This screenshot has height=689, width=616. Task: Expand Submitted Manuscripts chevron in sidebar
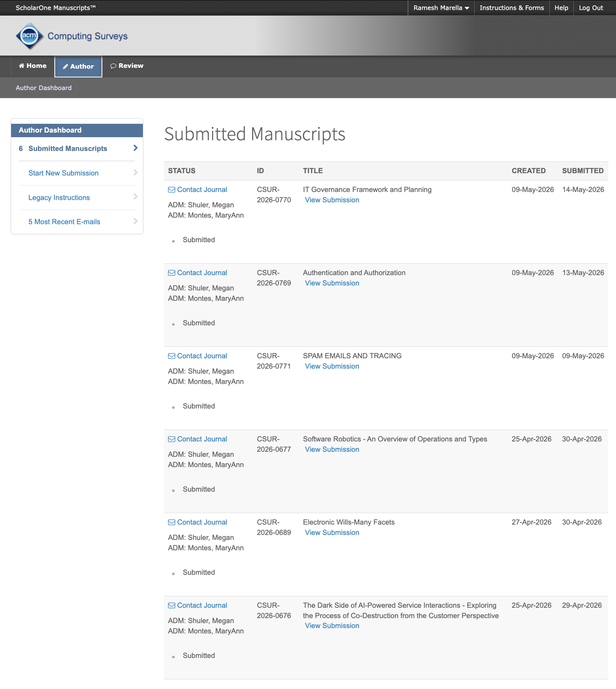(135, 148)
